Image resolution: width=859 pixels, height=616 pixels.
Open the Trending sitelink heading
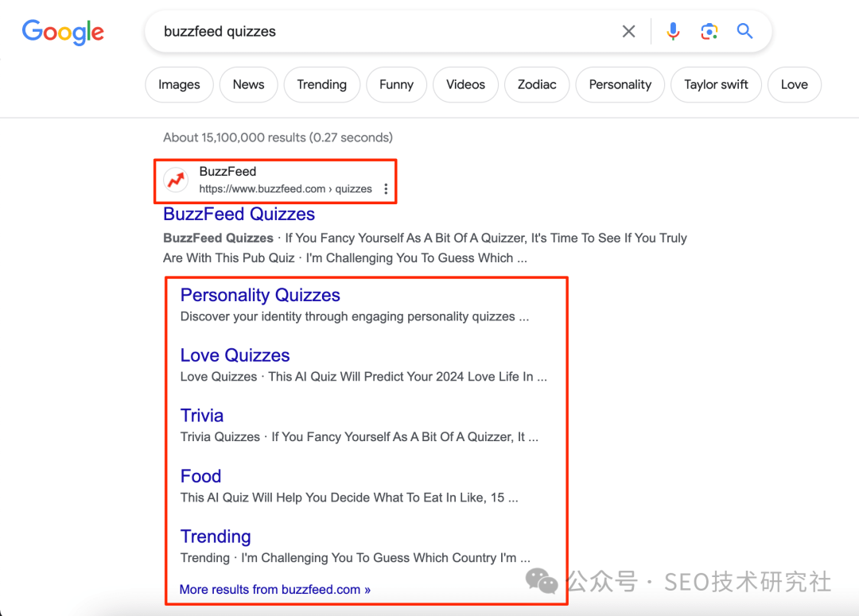(216, 537)
